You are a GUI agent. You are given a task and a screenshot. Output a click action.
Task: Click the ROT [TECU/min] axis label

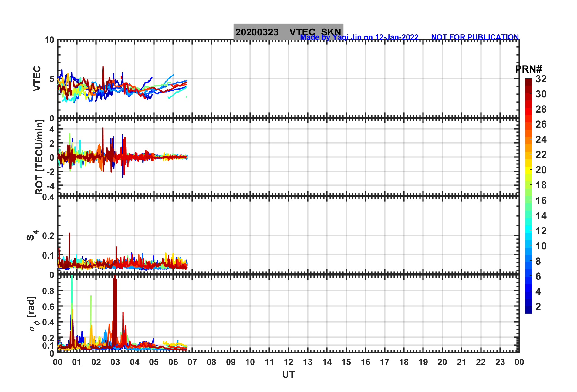point(39,157)
